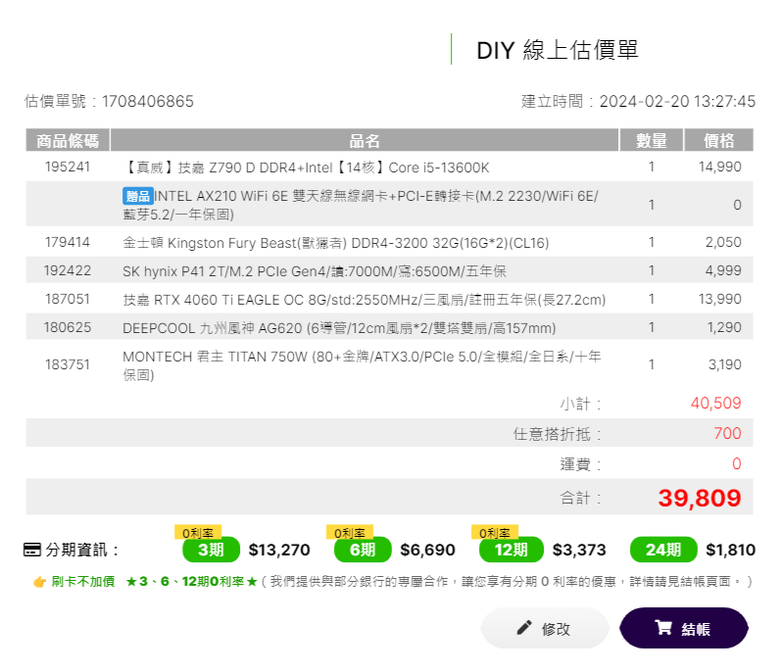780x672 pixels.
Task: Click product code 187051
Action: point(67,299)
